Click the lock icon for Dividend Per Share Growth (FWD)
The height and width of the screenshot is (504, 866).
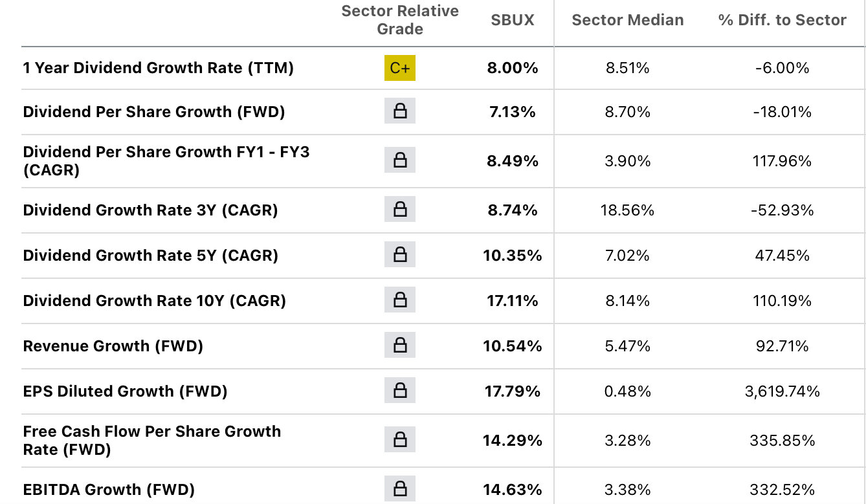point(400,111)
